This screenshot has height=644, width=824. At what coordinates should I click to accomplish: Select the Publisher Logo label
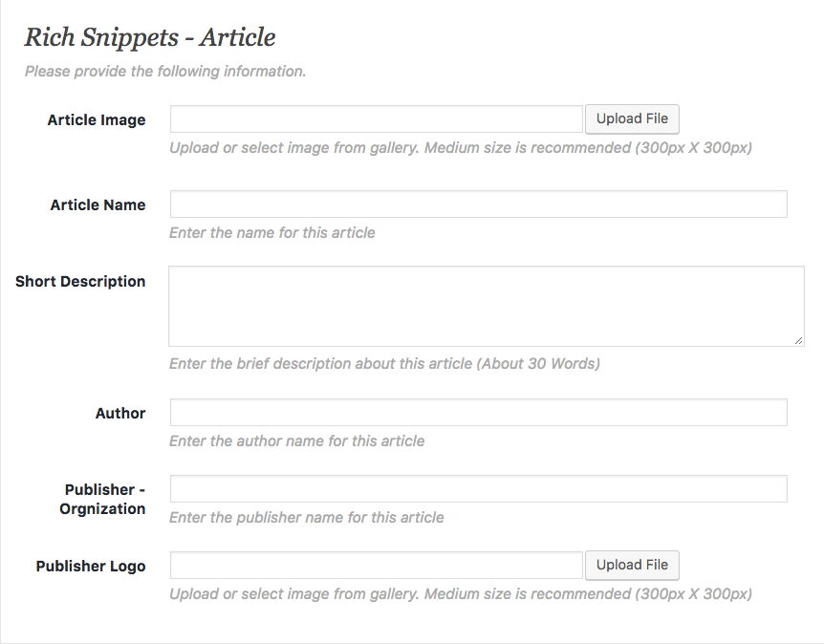tap(90, 566)
